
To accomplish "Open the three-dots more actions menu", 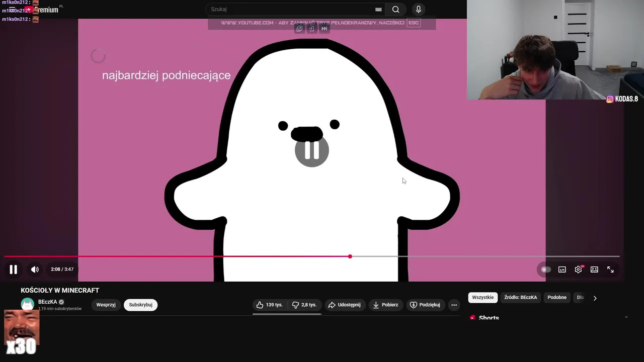I will point(454,305).
